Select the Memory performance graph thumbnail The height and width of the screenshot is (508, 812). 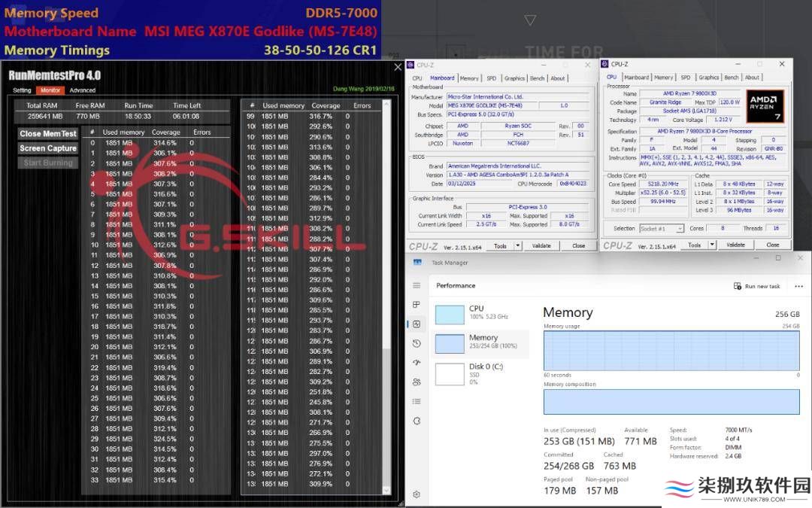pos(450,344)
